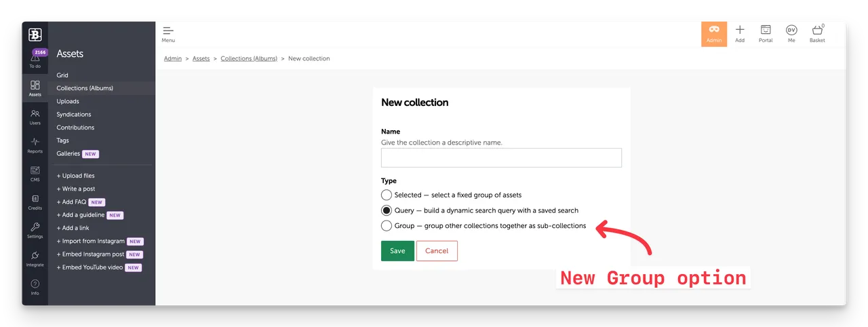Click the 2166 To do badge
This screenshot has height=327, width=868.
tap(40, 52)
